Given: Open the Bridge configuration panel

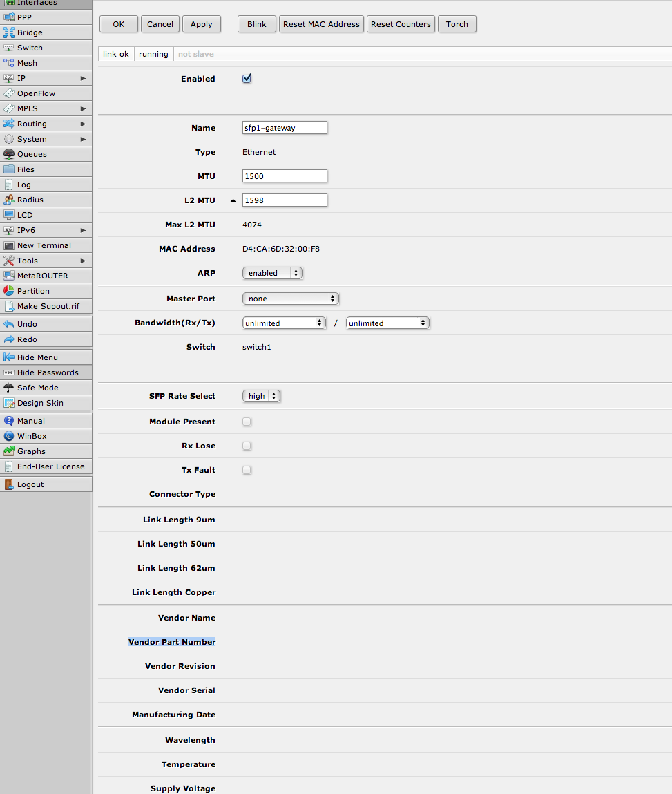Looking at the screenshot, I should coord(31,32).
